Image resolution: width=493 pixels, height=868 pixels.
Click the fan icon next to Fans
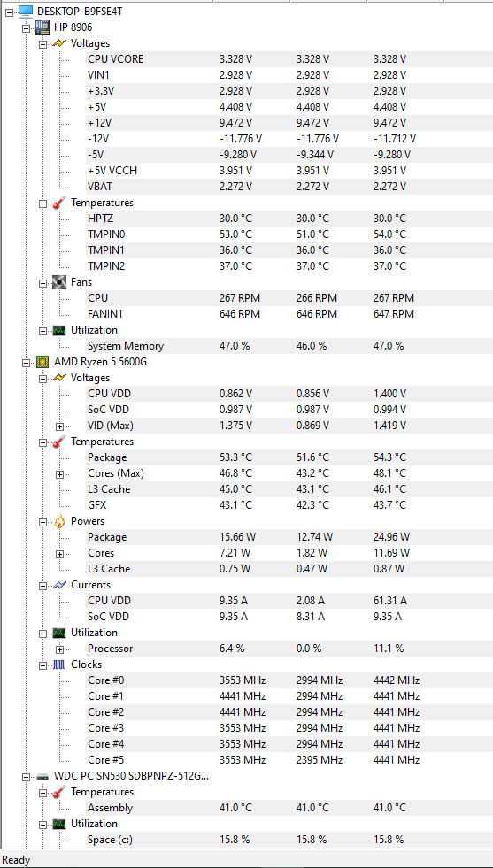[59, 283]
